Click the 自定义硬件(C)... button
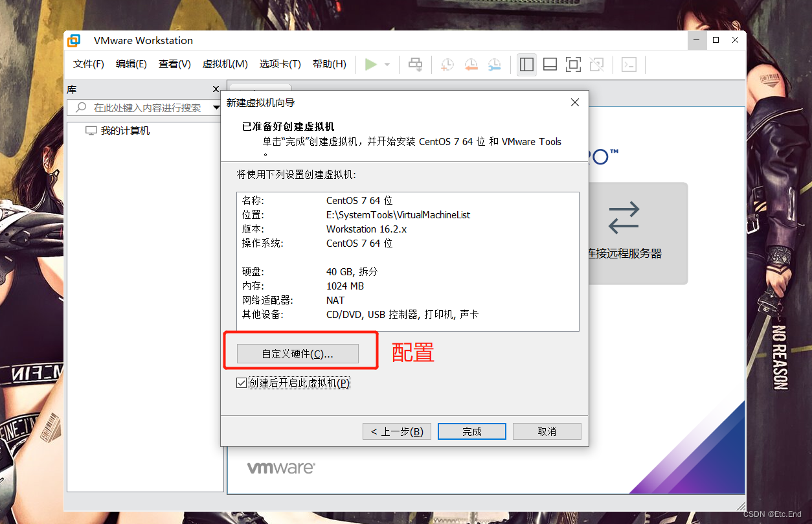The width and height of the screenshot is (812, 524). [298, 354]
